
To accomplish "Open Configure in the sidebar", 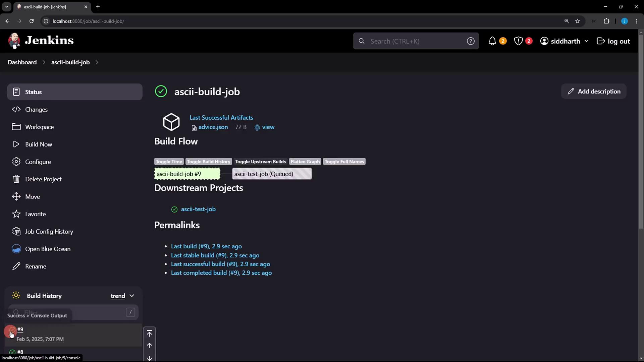I will 38,162.
